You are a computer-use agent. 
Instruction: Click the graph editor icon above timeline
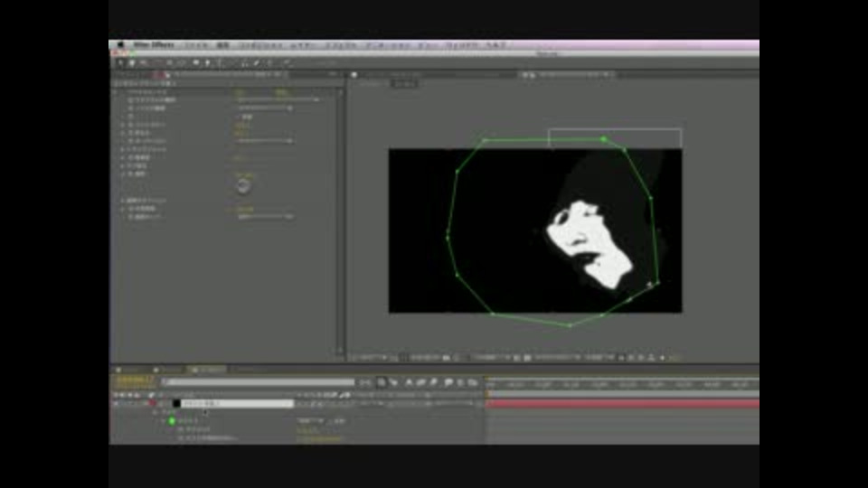click(x=472, y=382)
